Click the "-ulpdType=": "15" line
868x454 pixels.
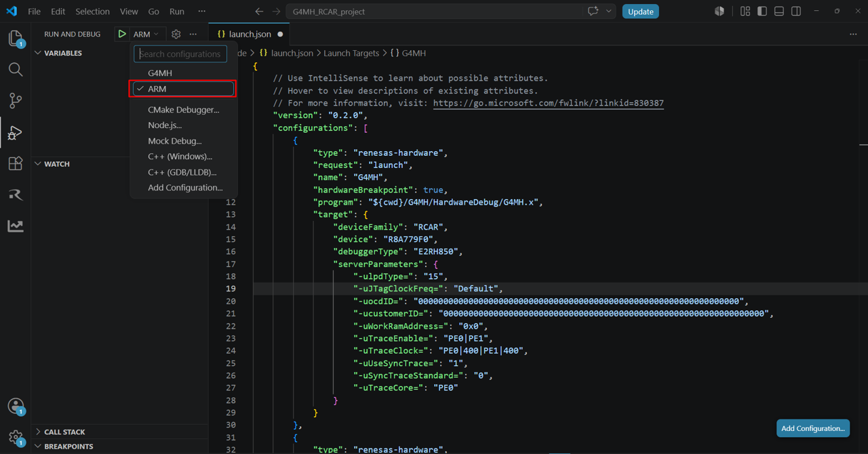tap(400, 276)
